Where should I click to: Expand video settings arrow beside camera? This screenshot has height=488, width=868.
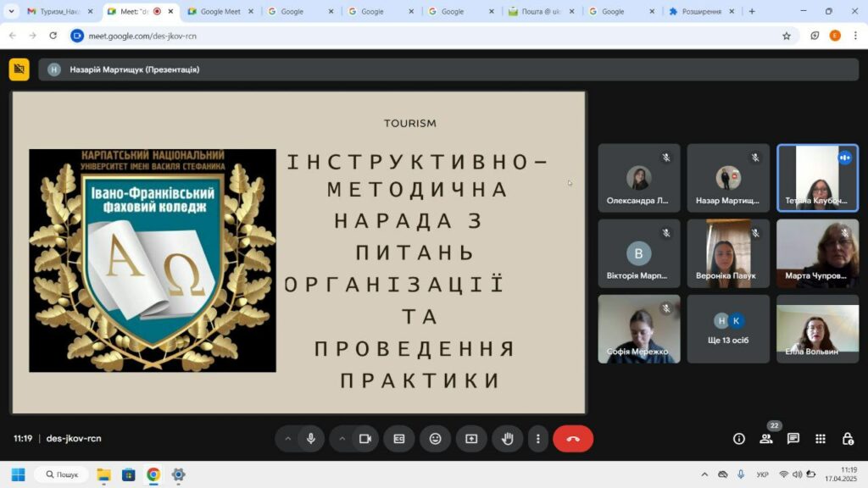[x=342, y=439]
